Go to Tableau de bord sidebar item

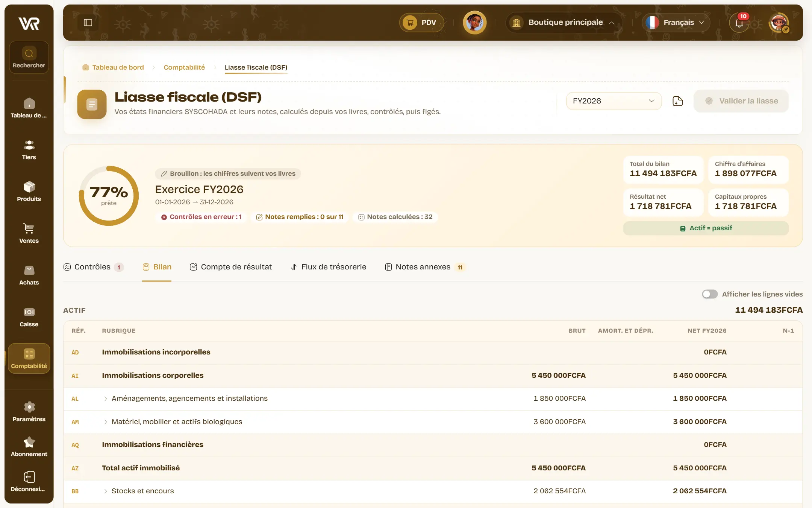coord(29,108)
